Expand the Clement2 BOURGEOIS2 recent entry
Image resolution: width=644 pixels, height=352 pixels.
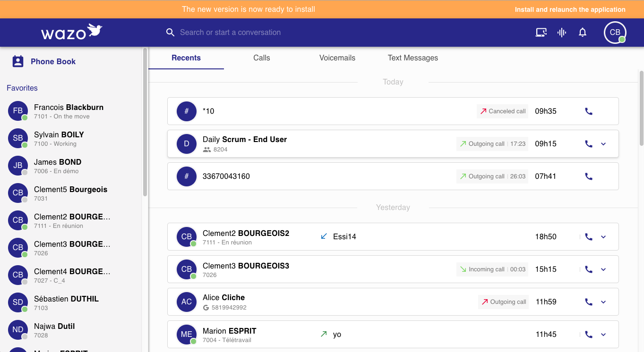[603, 237]
